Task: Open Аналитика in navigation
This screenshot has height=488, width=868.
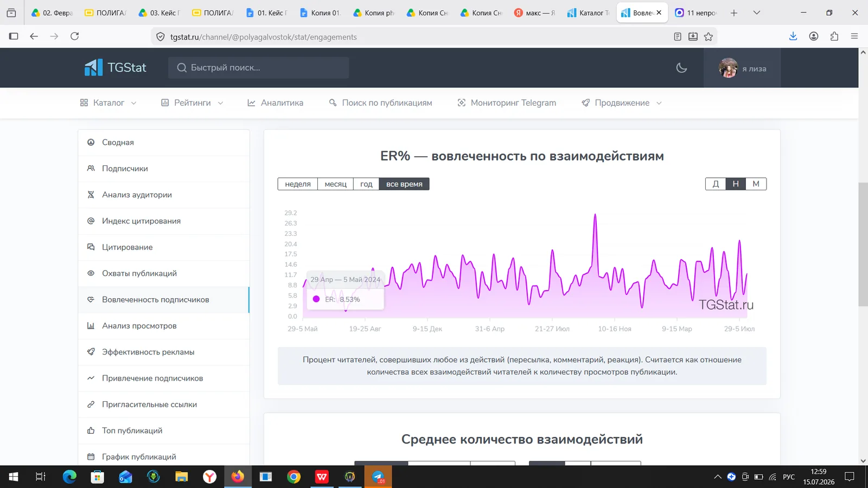Action: 275,103
